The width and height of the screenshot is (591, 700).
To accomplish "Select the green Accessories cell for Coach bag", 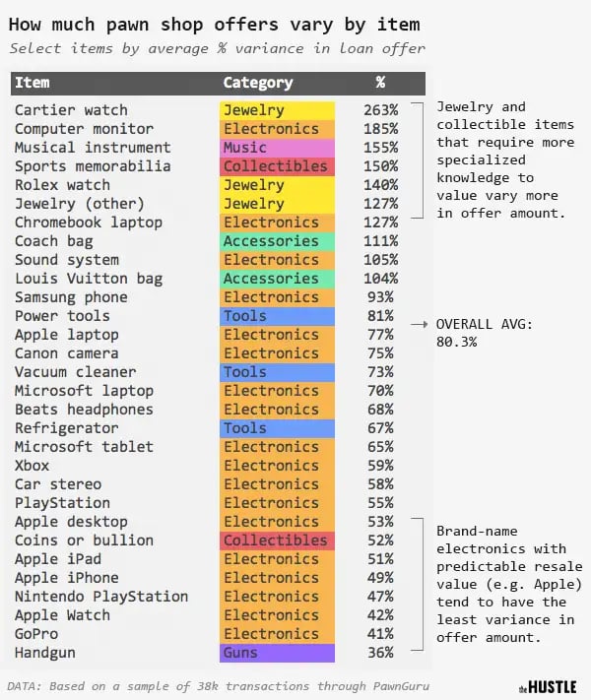I will click(277, 241).
